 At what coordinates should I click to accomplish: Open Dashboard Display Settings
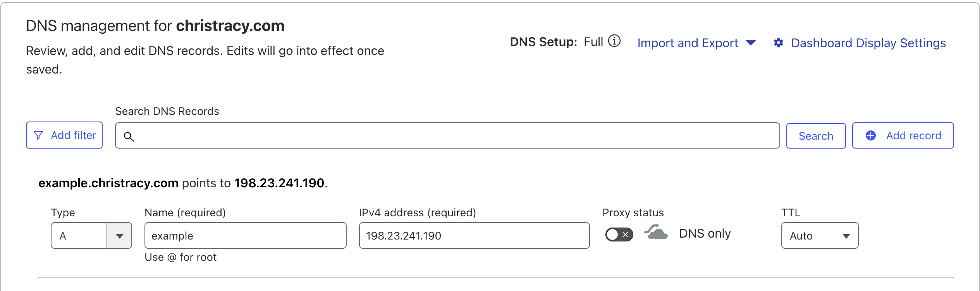click(868, 43)
